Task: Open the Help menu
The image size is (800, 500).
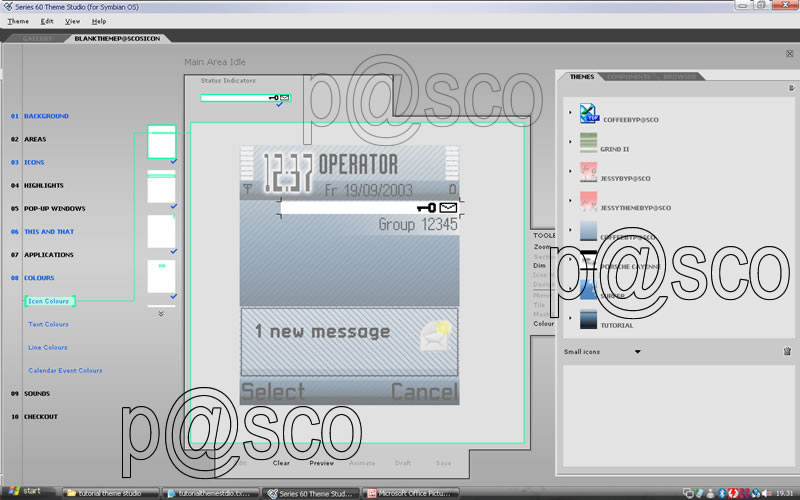Action: (x=99, y=21)
